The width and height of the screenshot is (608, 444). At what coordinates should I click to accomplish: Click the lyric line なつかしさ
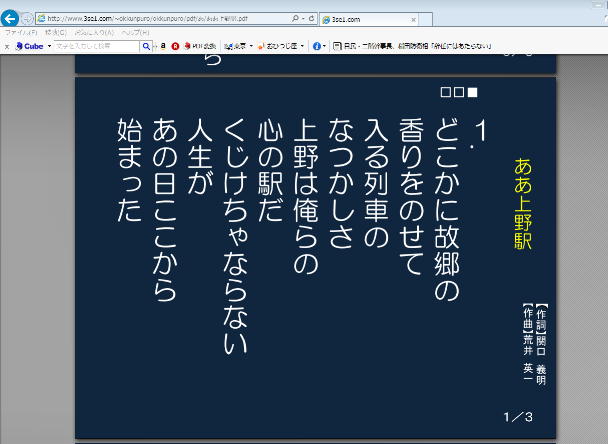[341, 183]
